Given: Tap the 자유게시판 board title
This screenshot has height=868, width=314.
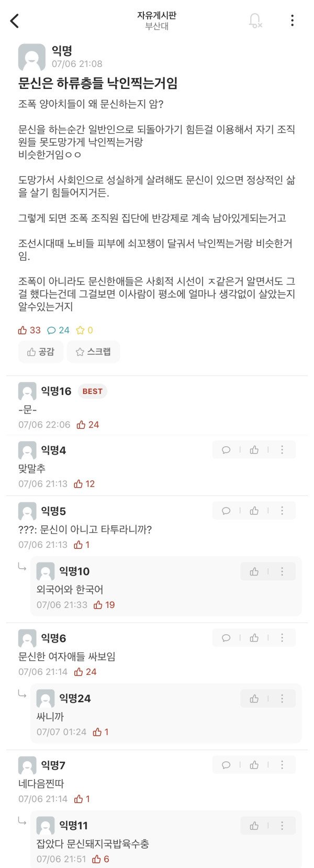Looking at the screenshot, I should coord(156,16).
